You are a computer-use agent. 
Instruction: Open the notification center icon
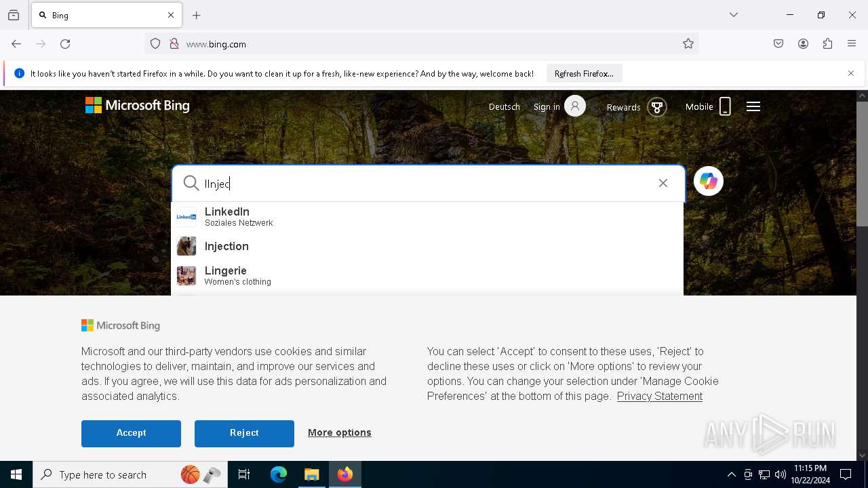(x=846, y=474)
